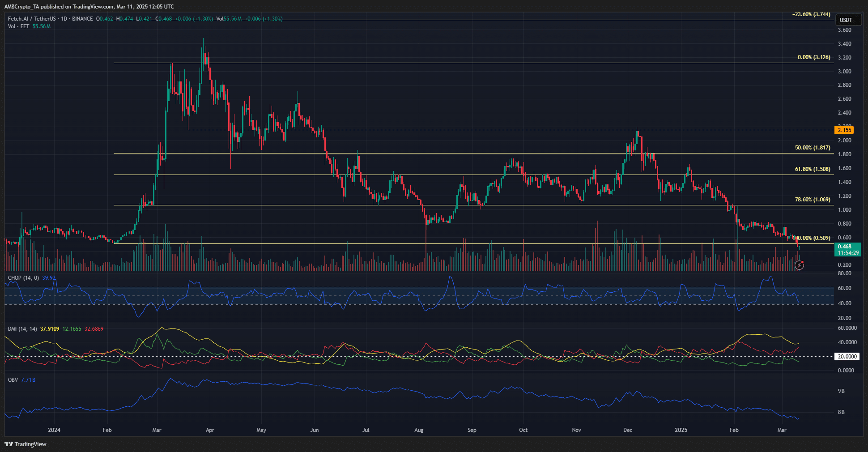Click the 3.600 price scale value
The width and height of the screenshot is (868, 452).
[844, 30]
